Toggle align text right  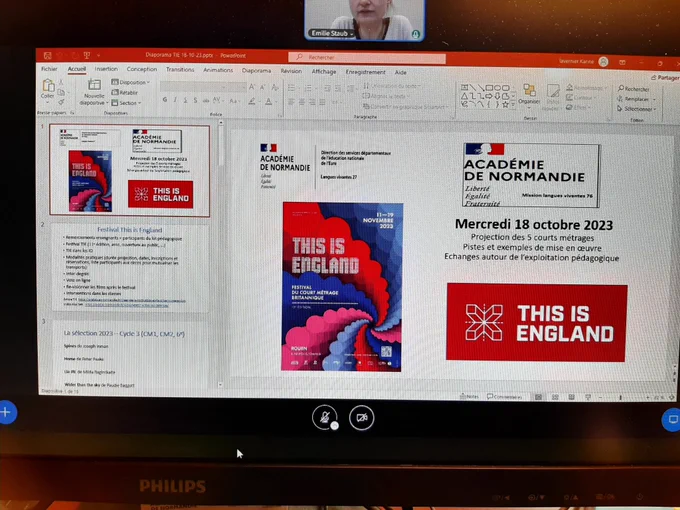click(x=312, y=102)
